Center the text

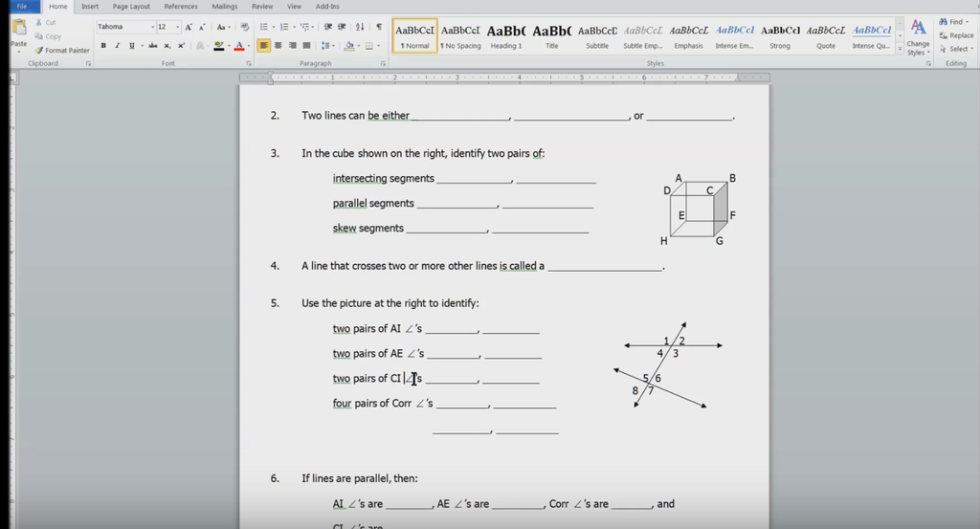[x=278, y=46]
